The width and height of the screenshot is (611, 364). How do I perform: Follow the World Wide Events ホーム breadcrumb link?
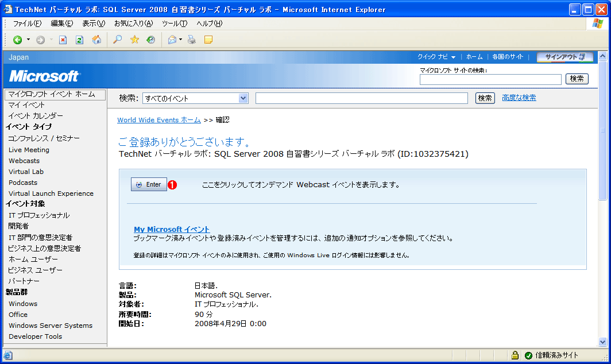[159, 120]
